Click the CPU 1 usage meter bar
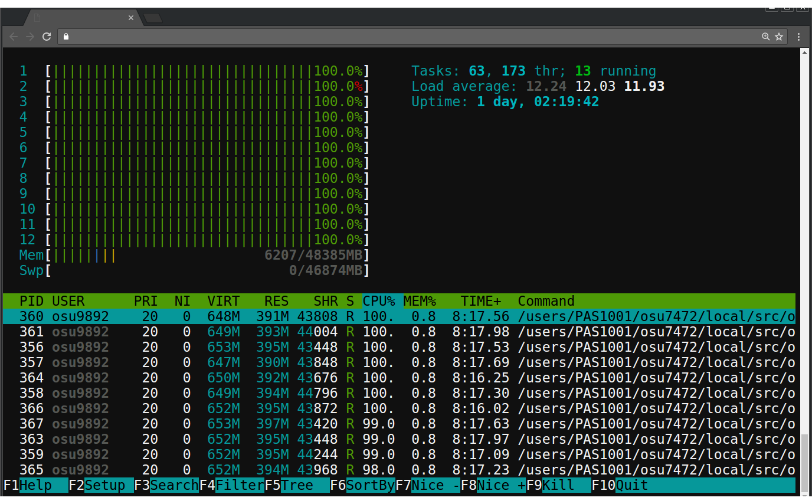Viewport: 812px width, 504px height. point(208,71)
